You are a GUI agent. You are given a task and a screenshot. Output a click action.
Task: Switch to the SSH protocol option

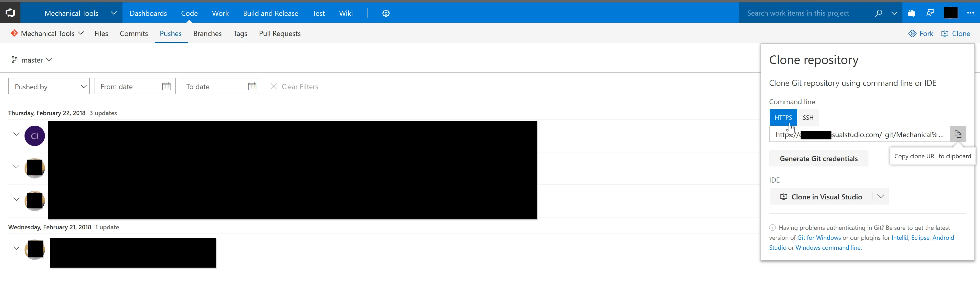pyautogui.click(x=808, y=118)
